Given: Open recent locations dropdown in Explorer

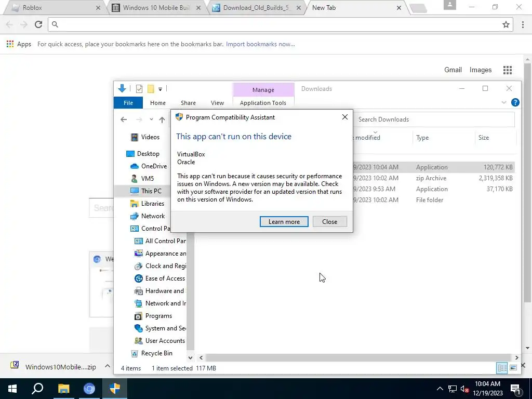Looking at the screenshot, I should click(151, 119).
